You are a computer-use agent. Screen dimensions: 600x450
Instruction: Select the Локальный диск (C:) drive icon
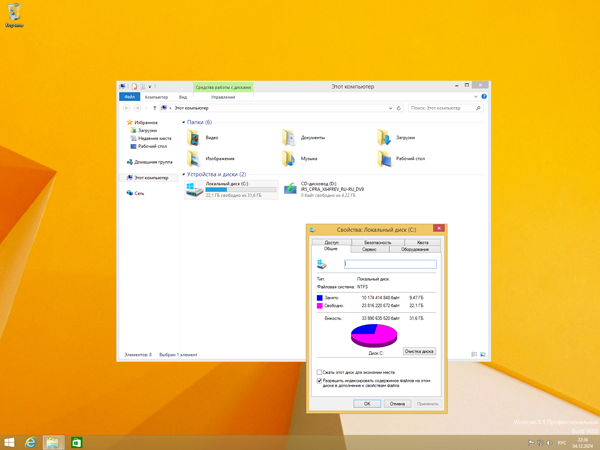pos(194,190)
